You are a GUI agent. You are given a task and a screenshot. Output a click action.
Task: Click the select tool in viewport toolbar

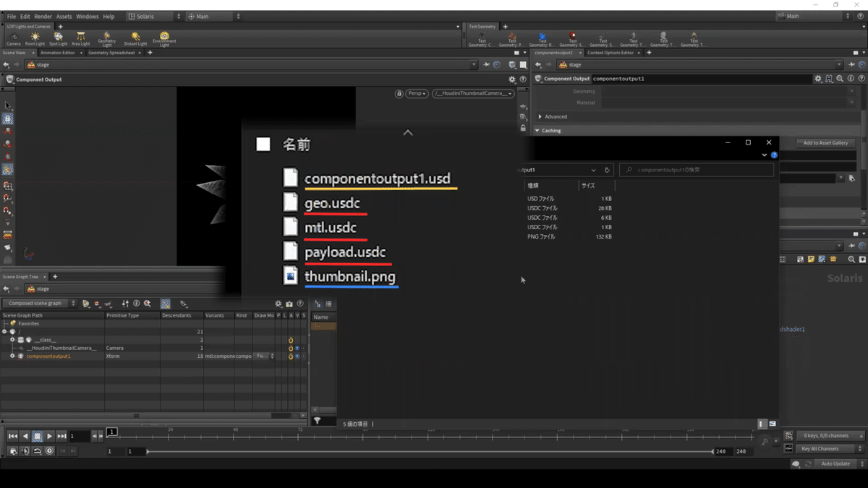[x=7, y=106]
